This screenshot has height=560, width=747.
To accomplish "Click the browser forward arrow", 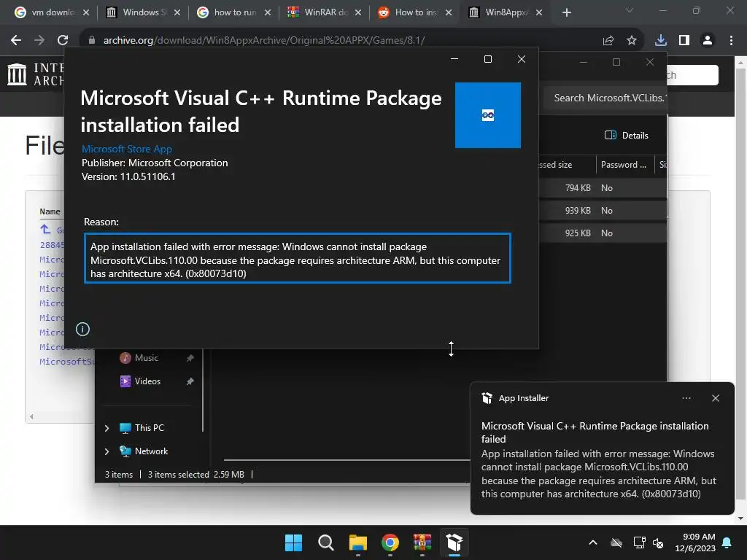I will coord(39,40).
